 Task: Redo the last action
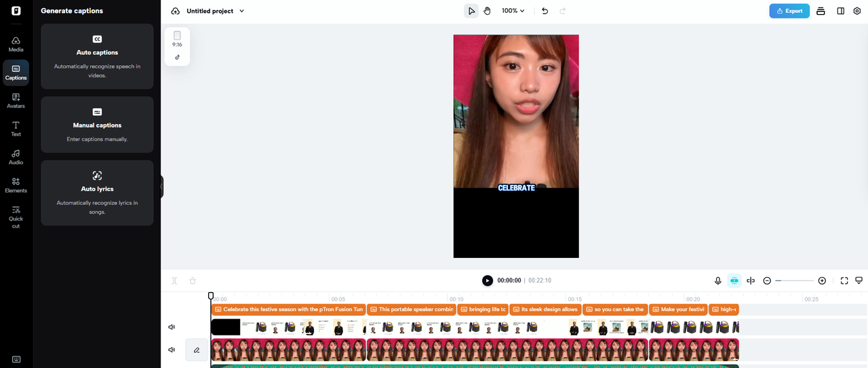(562, 11)
